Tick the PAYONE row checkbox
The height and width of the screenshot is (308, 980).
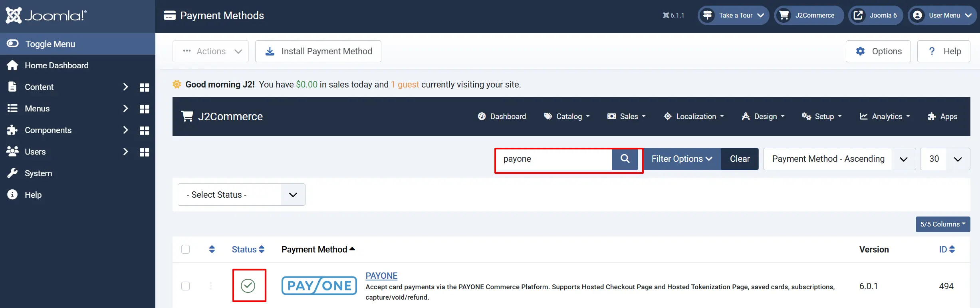(185, 286)
